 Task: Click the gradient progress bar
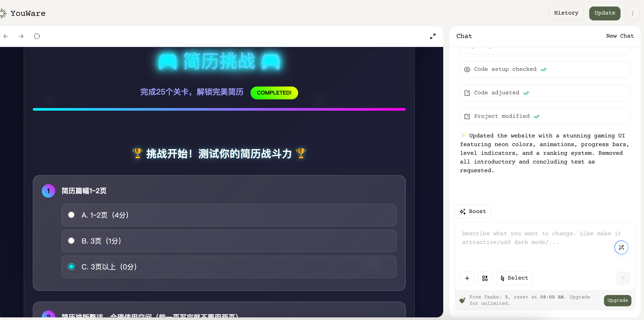[x=219, y=109]
